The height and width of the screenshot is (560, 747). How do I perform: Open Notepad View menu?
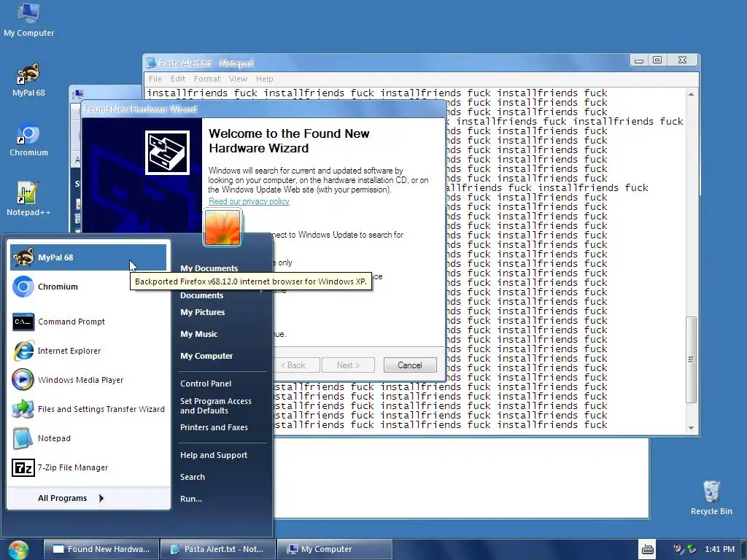(x=238, y=79)
